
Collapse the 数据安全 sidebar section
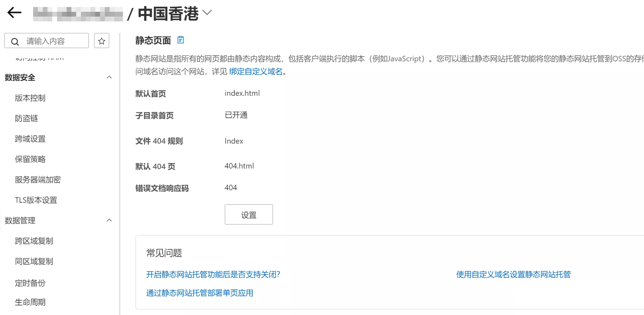(x=109, y=77)
